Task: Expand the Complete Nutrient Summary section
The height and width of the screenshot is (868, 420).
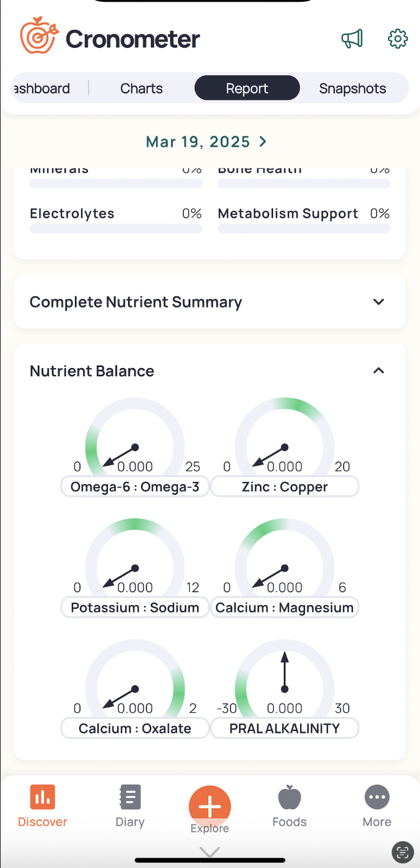Action: (x=379, y=302)
